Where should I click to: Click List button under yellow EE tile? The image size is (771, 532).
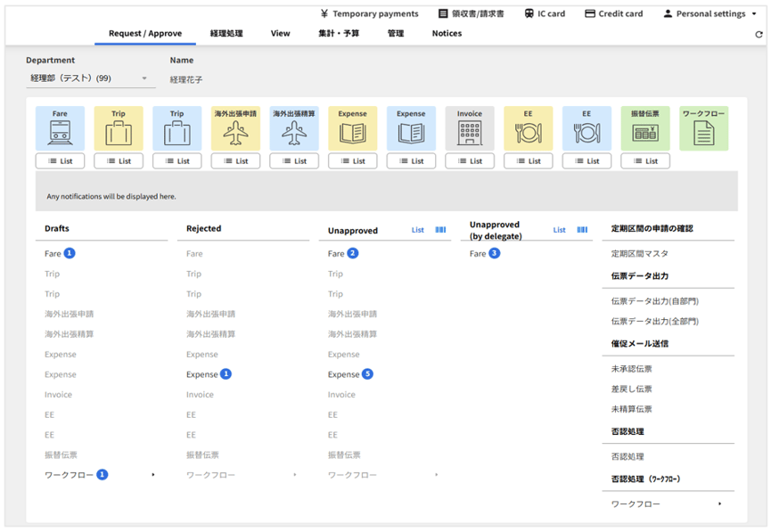click(x=528, y=160)
